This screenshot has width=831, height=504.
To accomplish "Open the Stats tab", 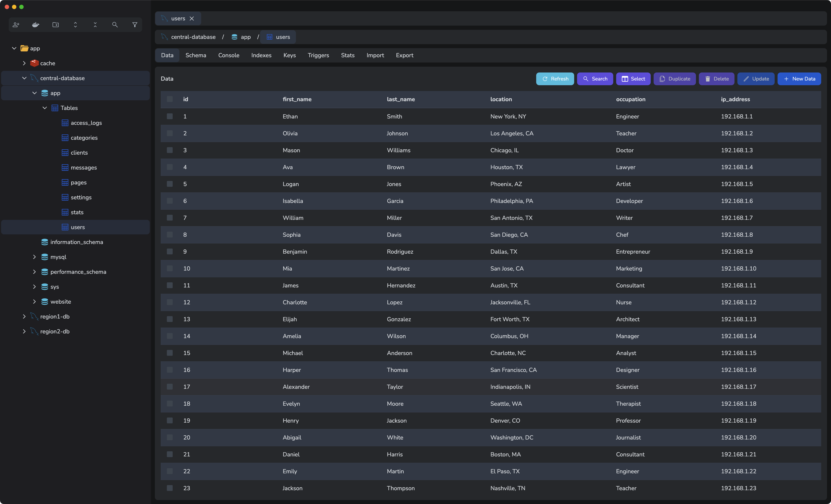I will click(348, 55).
